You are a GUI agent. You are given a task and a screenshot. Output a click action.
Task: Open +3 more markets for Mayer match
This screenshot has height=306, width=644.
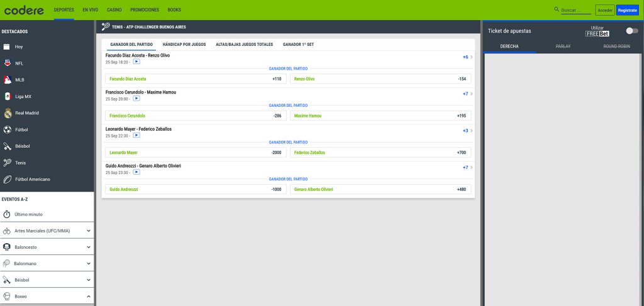point(467,131)
